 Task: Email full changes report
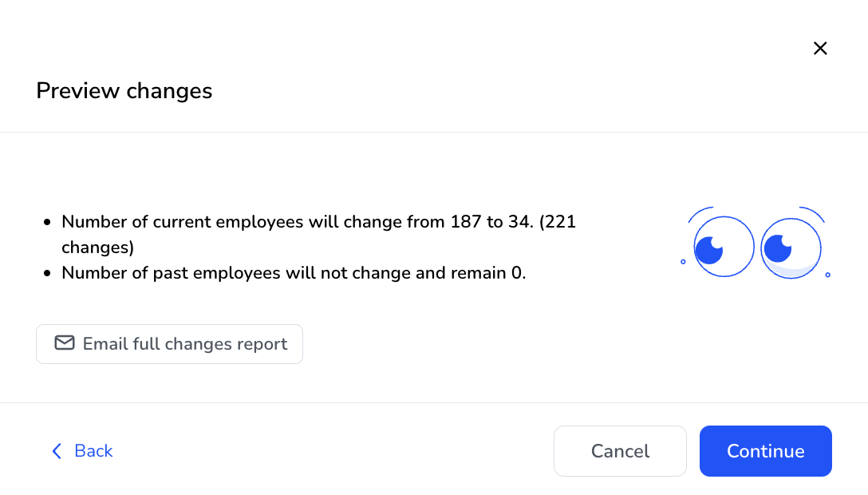click(x=169, y=344)
